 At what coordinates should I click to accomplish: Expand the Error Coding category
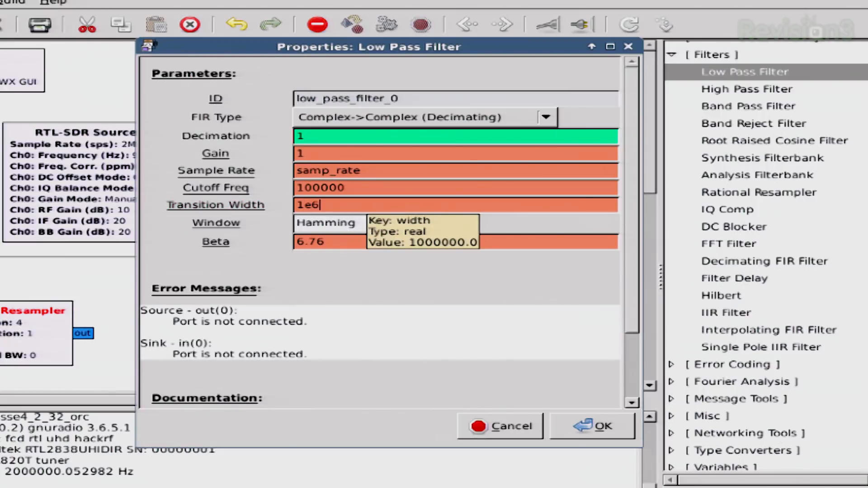point(672,364)
